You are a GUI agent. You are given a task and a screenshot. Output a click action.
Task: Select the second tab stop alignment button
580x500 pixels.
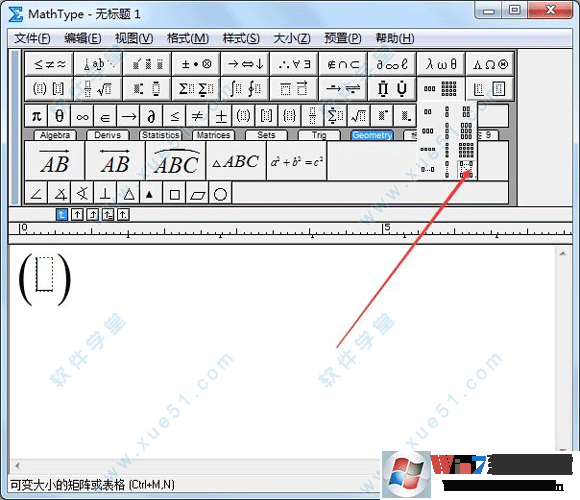[77, 214]
